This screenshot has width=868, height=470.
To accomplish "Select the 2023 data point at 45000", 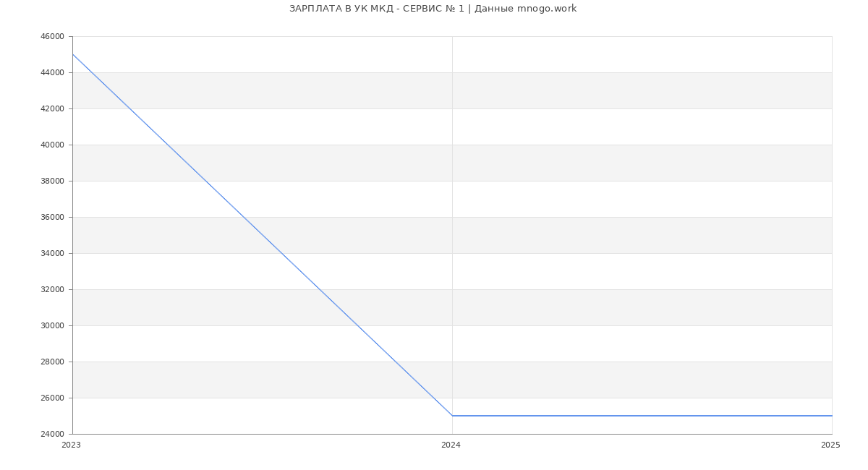I will coord(73,54).
